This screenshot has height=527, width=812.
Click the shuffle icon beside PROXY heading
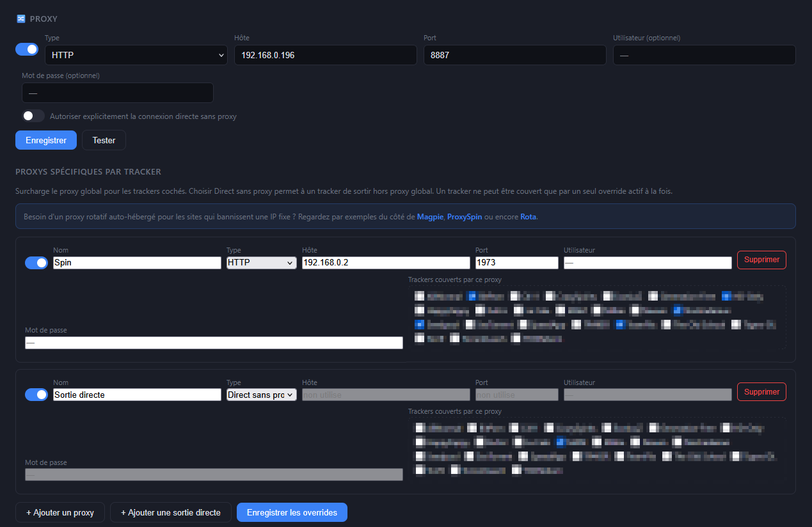click(x=21, y=19)
